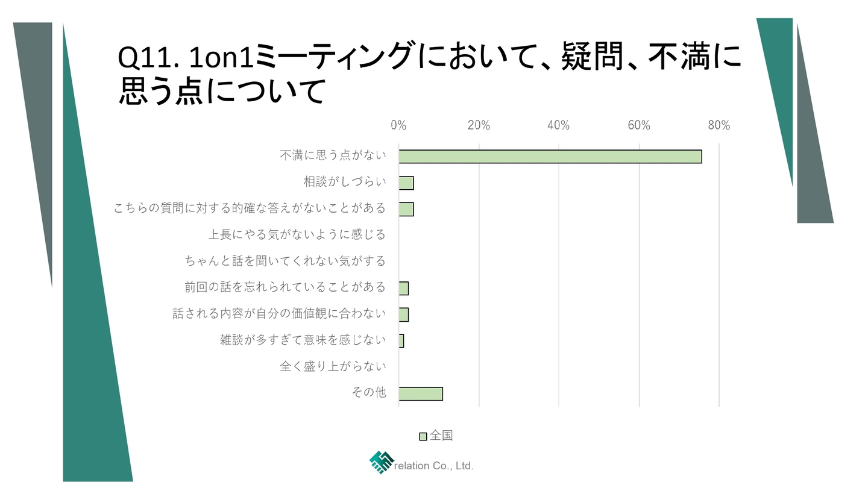Click the relation Co., Ltd. text
The height and width of the screenshot is (488, 868).
pos(434,466)
